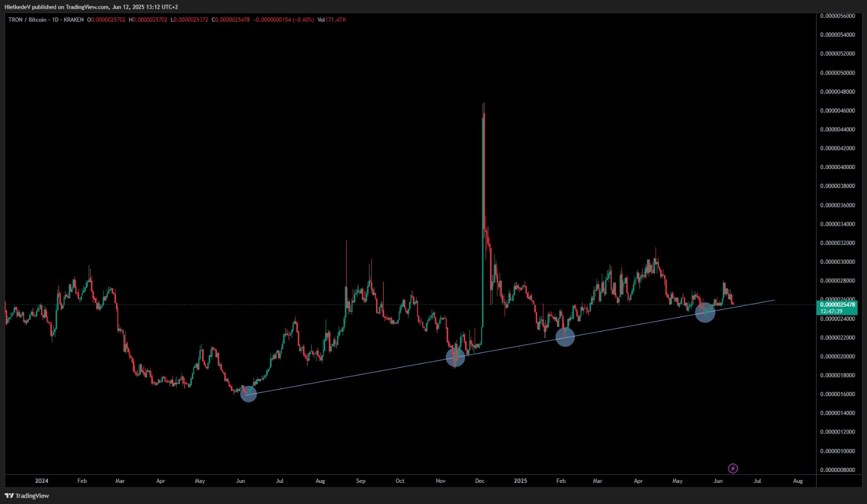
Task: Click price axis label 0.0000024000
Action: pyautogui.click(x=837, y=319)
